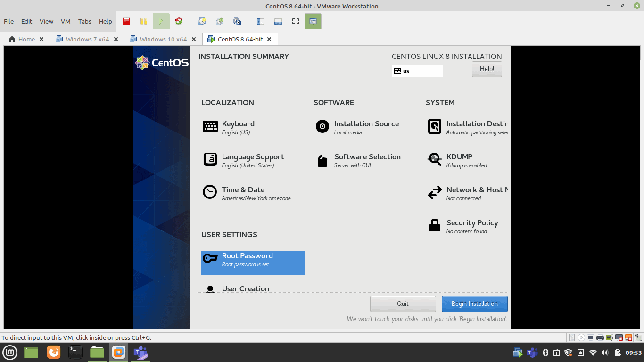
Task: Click the volume speaker tray icon
Action: [x=605, y=352]
